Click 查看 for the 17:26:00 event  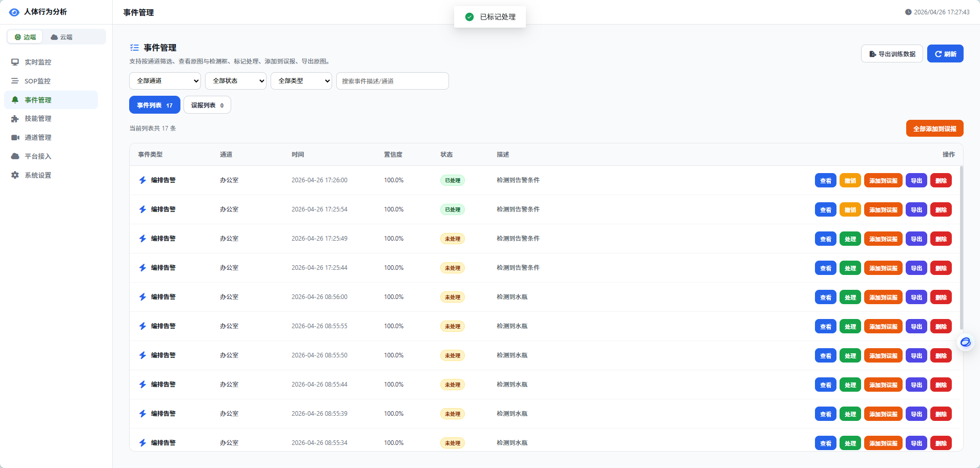pos(825,180)
